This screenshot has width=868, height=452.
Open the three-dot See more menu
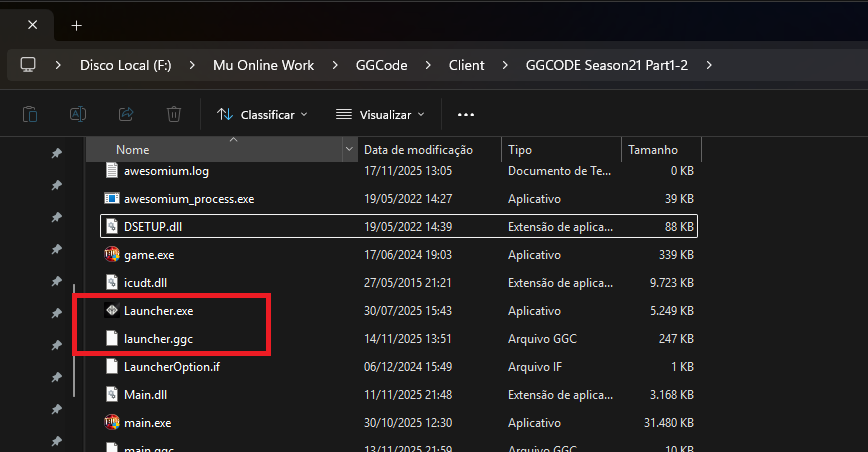coord(466,115)
